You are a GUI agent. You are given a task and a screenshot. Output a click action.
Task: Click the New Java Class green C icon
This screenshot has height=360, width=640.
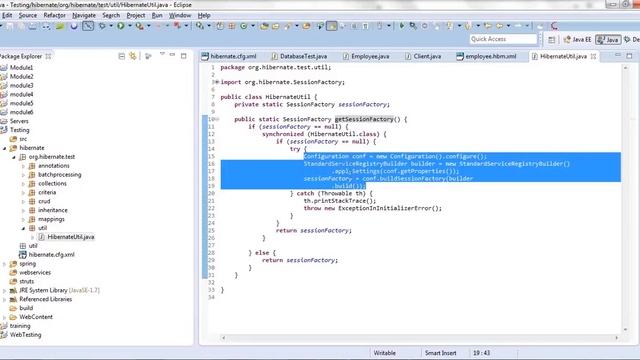pos(244,26)
